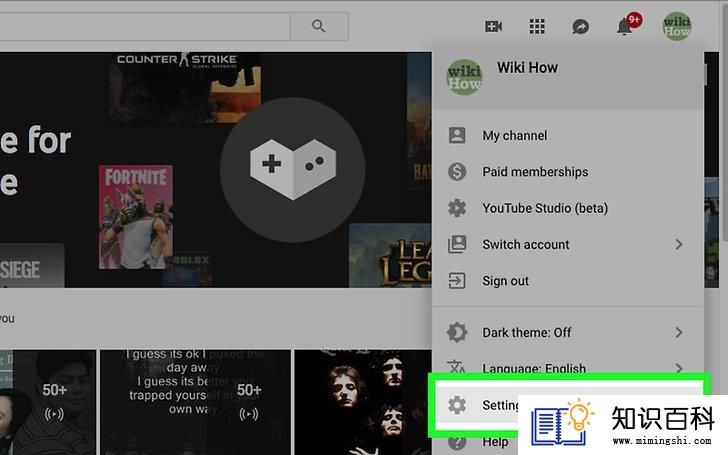This screenshot has width=728, height=455.
Task: Click the account avatar in menu header
Action: point(464,77)
